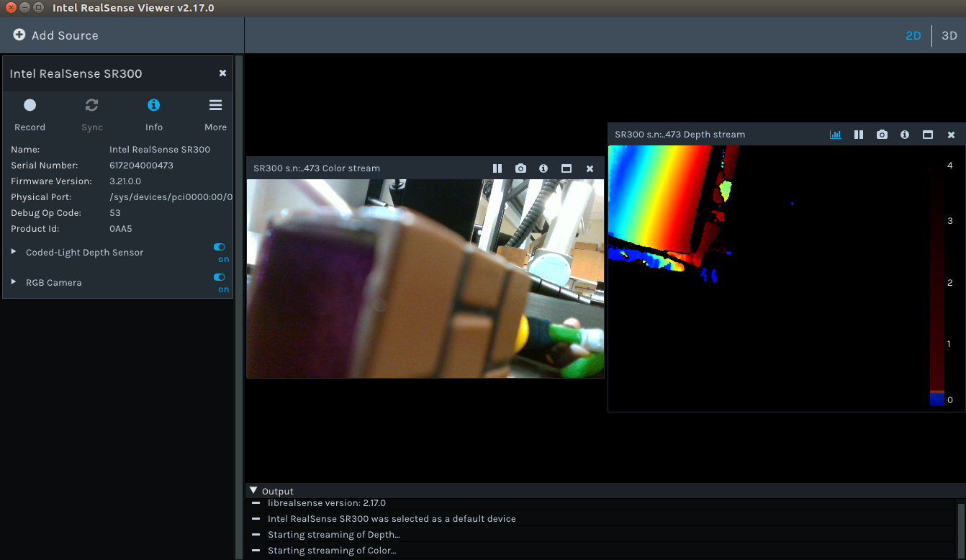Viewport: 966px width, 560px height.
Task: Turn off the Coded-Light Depth Sensor toggle
Action: 220,247
